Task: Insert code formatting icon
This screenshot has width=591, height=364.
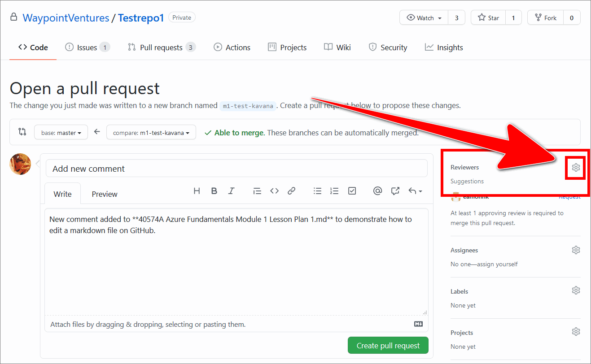Action: click(x=274, y=191)
